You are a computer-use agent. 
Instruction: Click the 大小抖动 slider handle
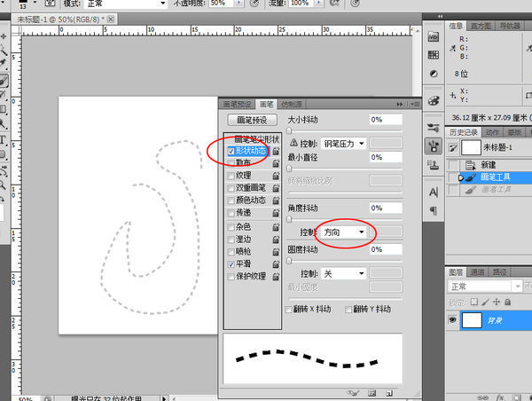289,130
